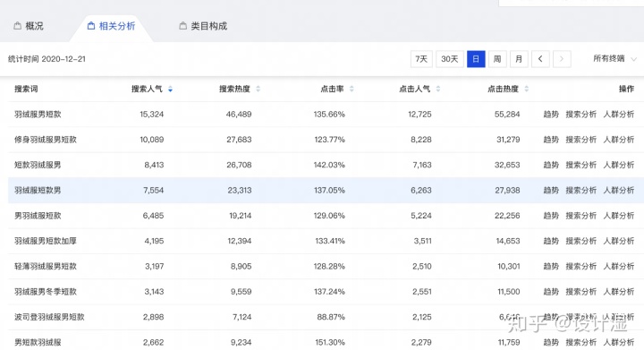
Task: Click search term 轻薄羽绒服男短款
Action: pyautogui.click(x=46, y=267)
